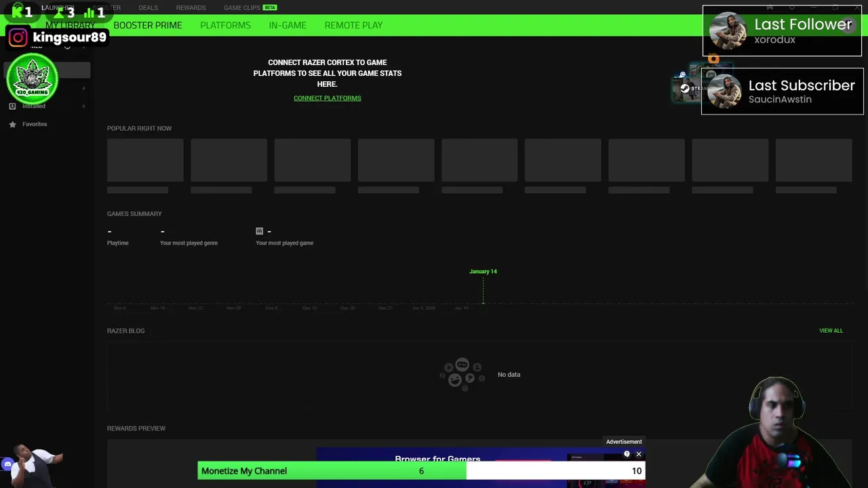Follow the Connect Platforms link
The width and height of the screenshot is (868, 488).
pos(327,98)
